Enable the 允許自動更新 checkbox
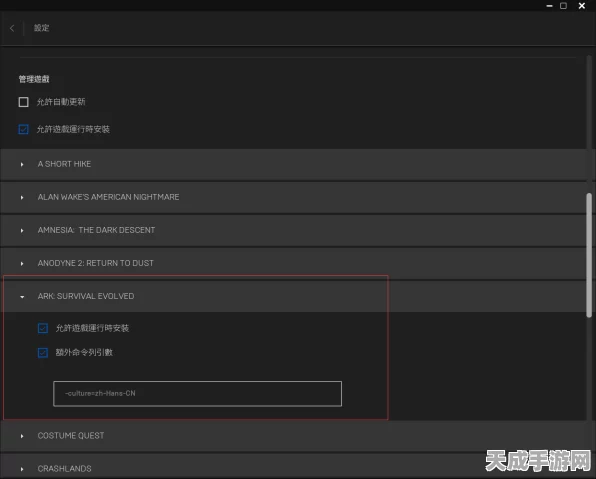This screenshot has height=479, width=596. click(24, 102)
